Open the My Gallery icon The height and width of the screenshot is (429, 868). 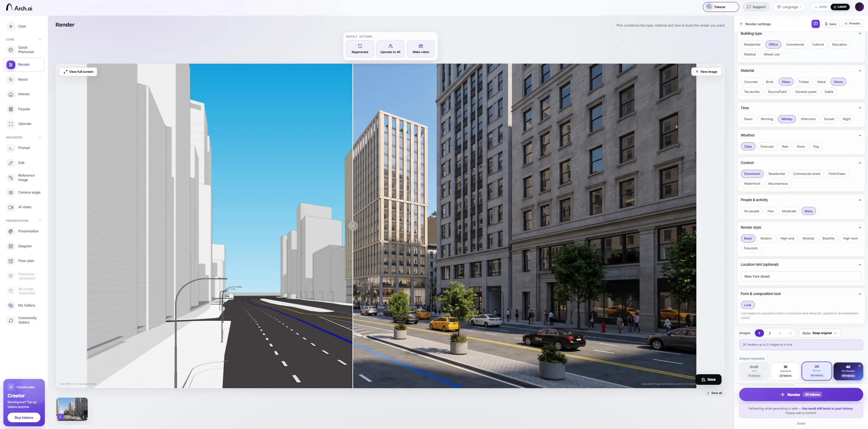[11, 306]
